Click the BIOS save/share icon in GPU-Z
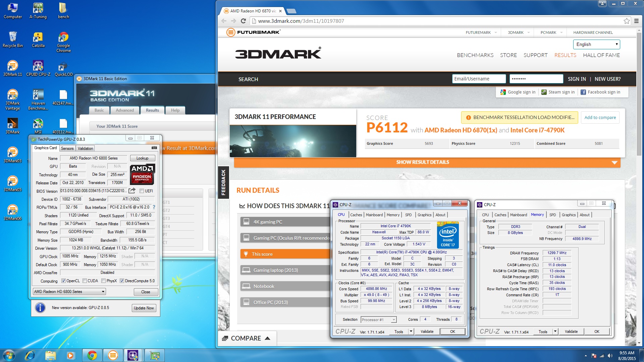Image resolution: width=644 pixels, height=362 pixels. [x=132, y=191]
